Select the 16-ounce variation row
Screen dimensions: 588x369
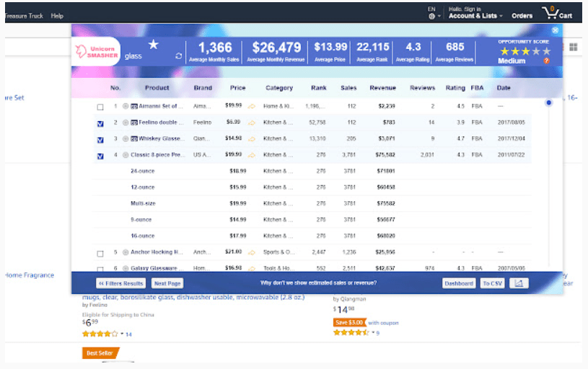click(312, 236)
